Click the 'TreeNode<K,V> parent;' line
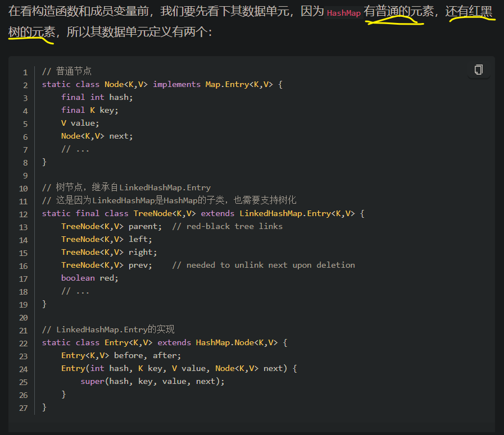504x435 pixels. tap(111, 226)
